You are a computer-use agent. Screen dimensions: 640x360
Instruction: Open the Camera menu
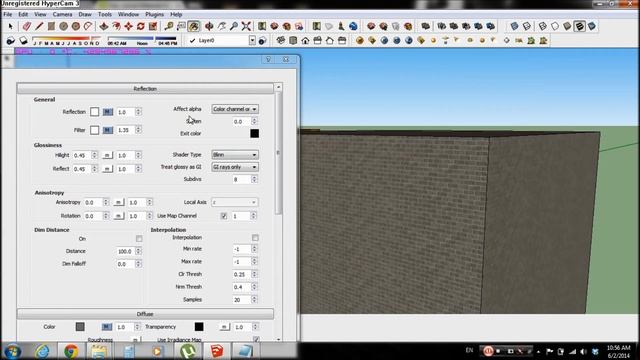click(62, 14)
